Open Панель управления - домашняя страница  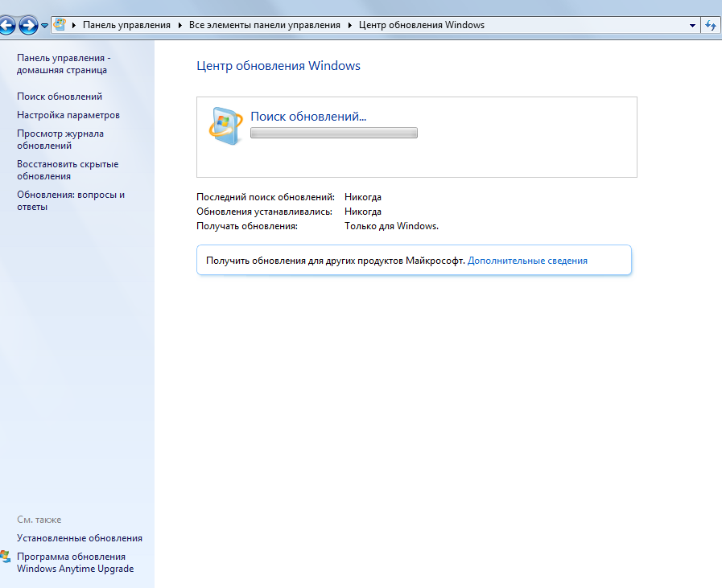coord(64,64)
